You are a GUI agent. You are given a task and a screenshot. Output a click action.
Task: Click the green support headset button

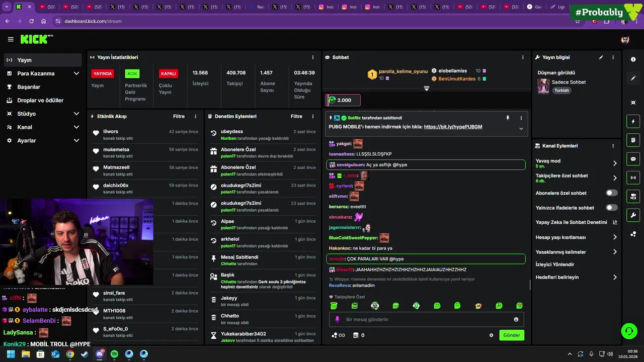tap(629, 331)
